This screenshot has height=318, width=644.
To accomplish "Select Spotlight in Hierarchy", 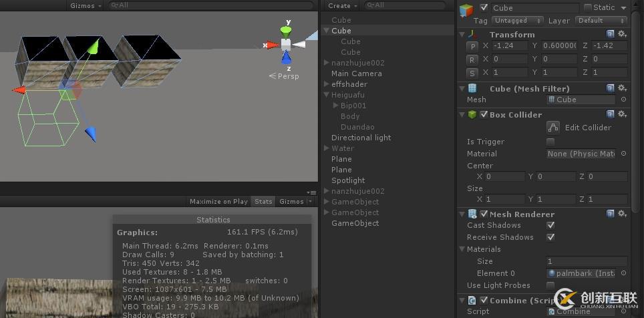I will coord(348,180).
